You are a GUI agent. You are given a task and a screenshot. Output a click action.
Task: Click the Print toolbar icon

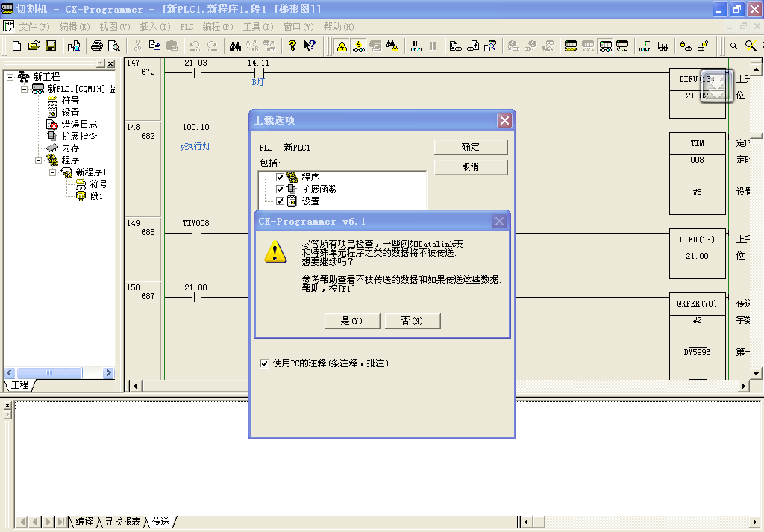point(97,46)
